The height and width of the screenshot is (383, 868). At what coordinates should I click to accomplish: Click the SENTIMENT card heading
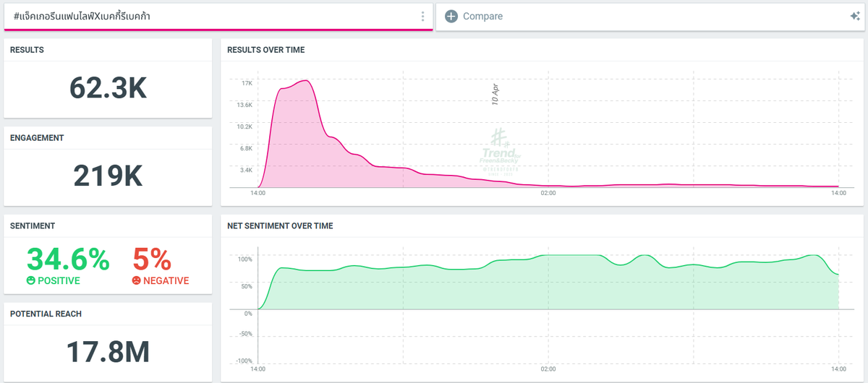[x=33, y=225]
